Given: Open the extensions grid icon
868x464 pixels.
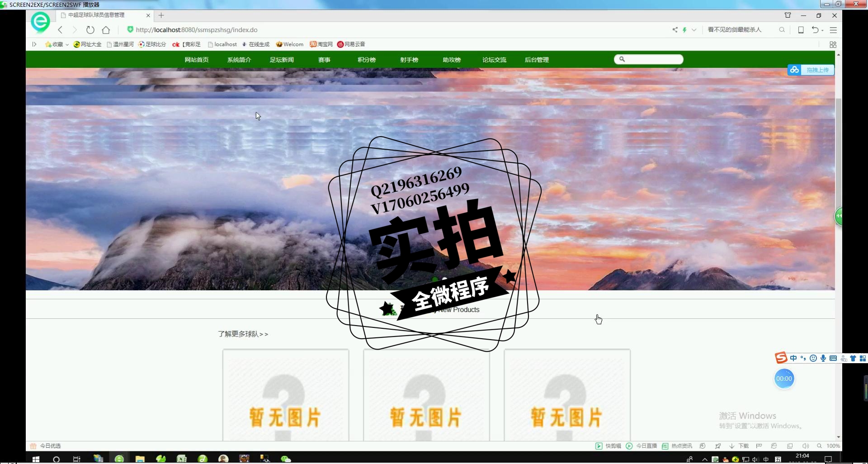Looking at the screenshot, I should pyautogui.click(x=833, y=44).
